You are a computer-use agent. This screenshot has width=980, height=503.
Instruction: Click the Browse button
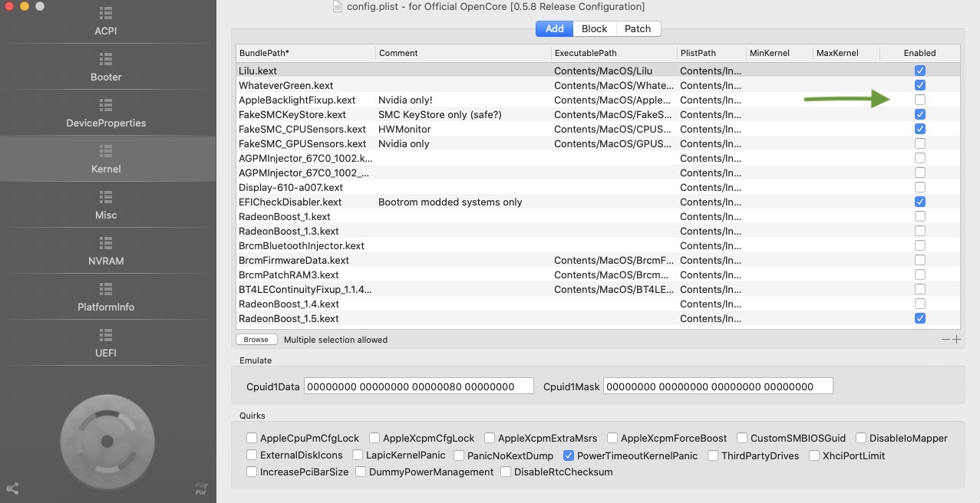click(x=256, y=340)
